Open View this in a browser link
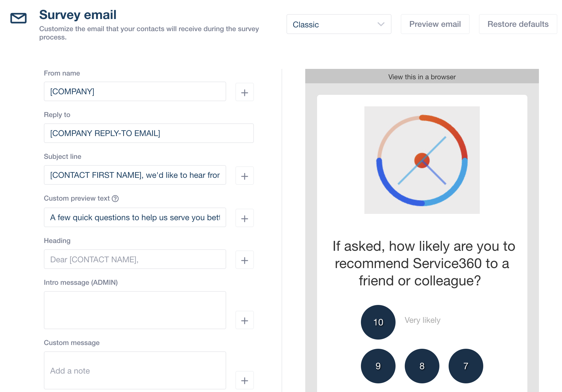The height and width of the screenshot is (392, 562). [x=422, y=77]
